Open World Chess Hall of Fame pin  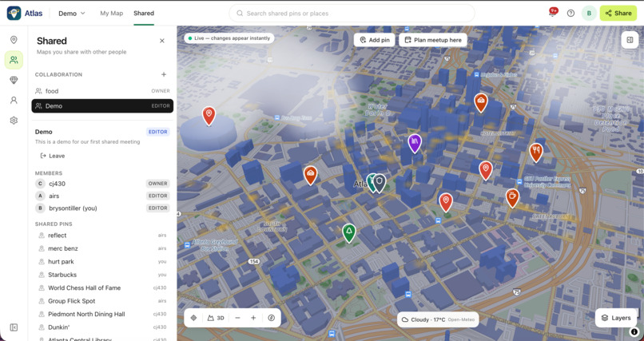(x=102, y=287)
